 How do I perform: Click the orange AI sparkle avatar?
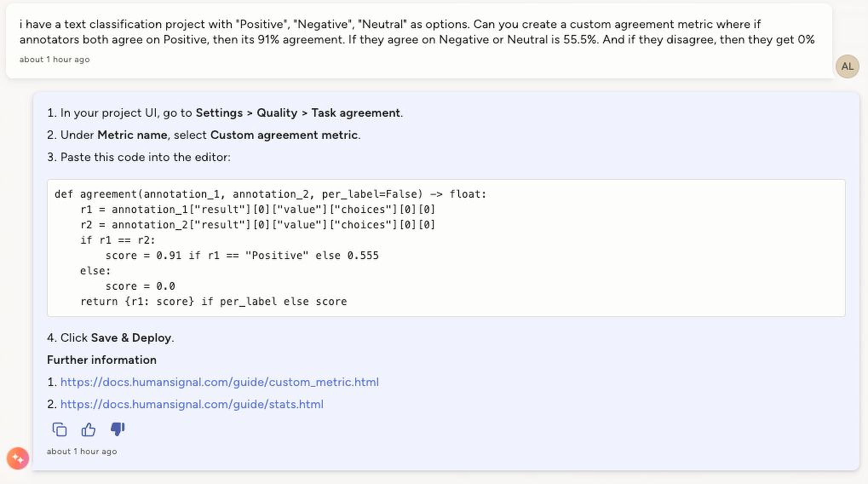click(18, 458)
